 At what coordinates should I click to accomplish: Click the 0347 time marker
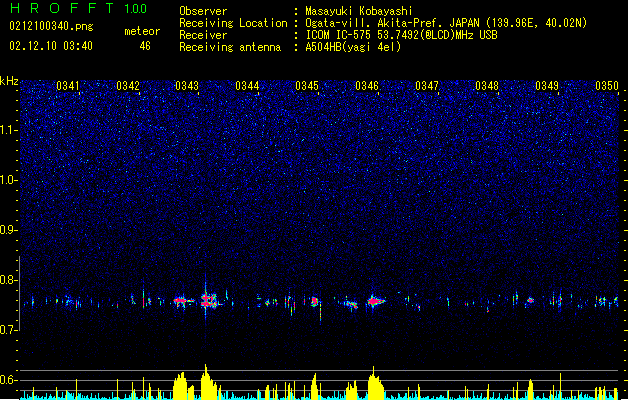point(427,86)
